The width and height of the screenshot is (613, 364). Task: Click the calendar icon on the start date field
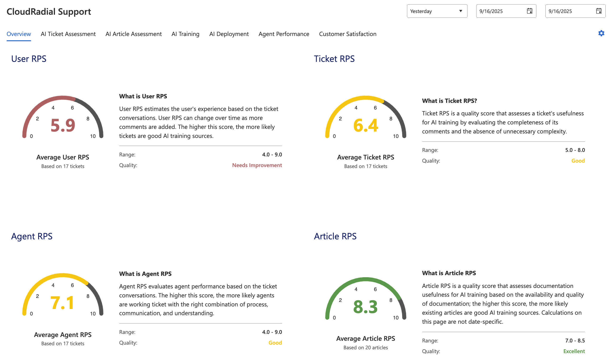coord(529,11)
